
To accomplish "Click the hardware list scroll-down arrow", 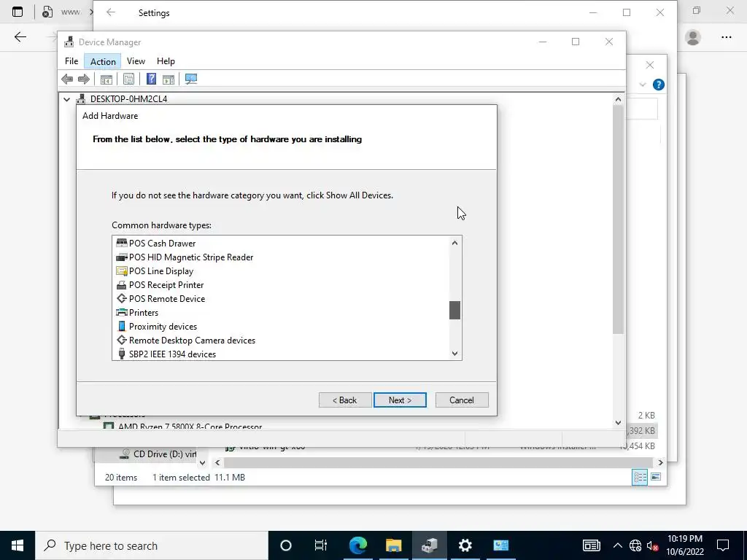I will point(454,354).
